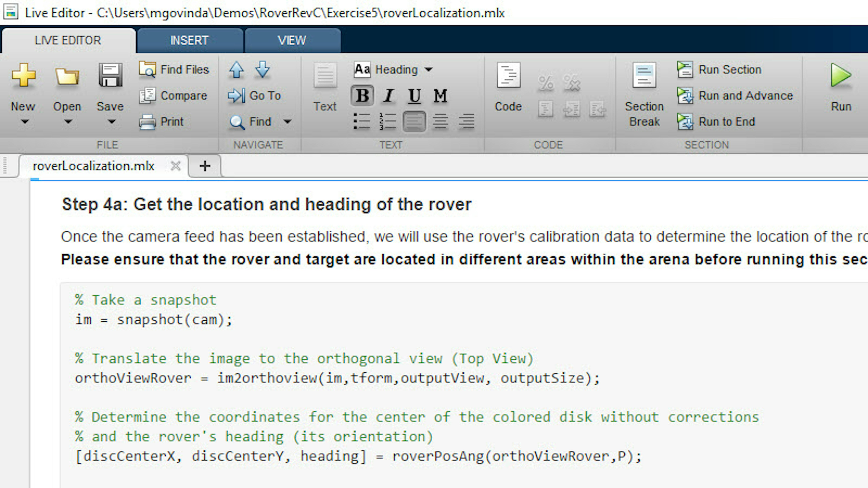Toggle right text alignment

tap(466, 121)
